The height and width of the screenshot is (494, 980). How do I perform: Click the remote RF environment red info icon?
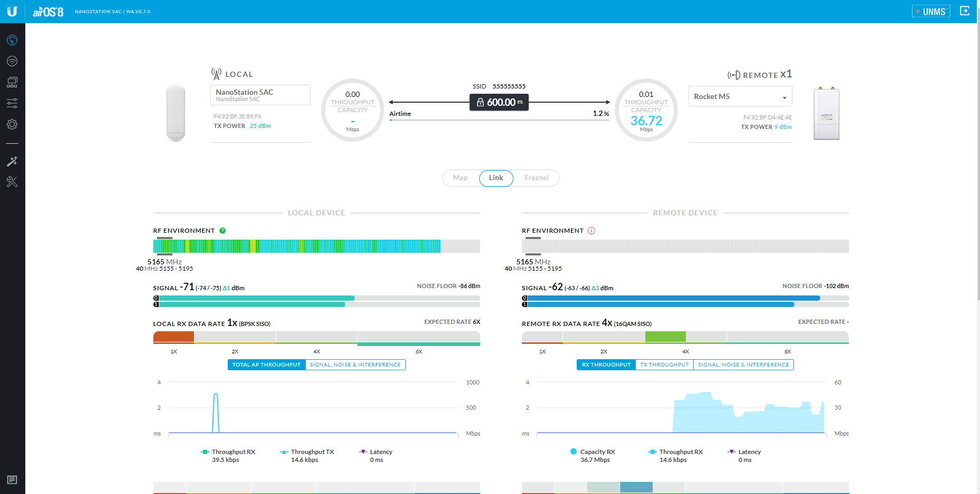coord(591,231)
